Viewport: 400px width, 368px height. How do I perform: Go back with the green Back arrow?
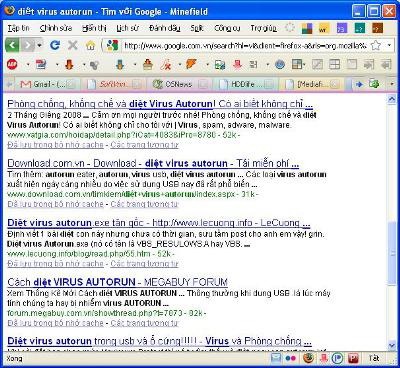pos(12,45)
